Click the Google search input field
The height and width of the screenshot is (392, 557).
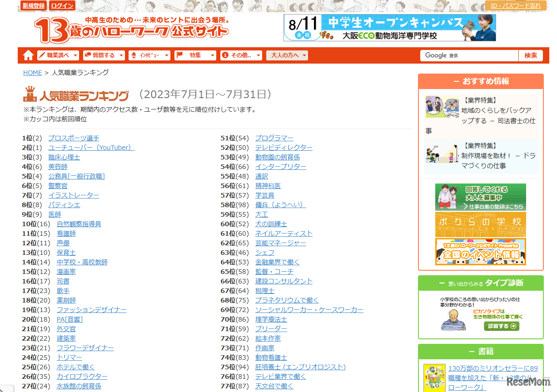(469, 55)
